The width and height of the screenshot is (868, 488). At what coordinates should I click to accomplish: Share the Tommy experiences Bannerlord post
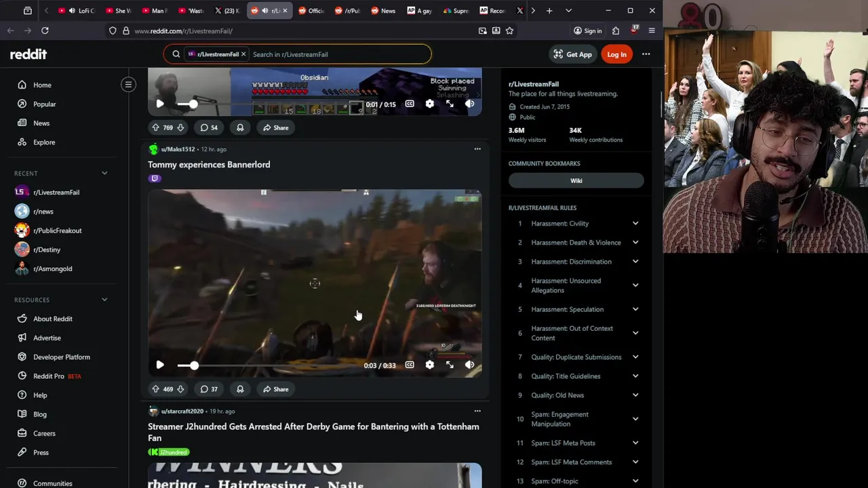275,389
